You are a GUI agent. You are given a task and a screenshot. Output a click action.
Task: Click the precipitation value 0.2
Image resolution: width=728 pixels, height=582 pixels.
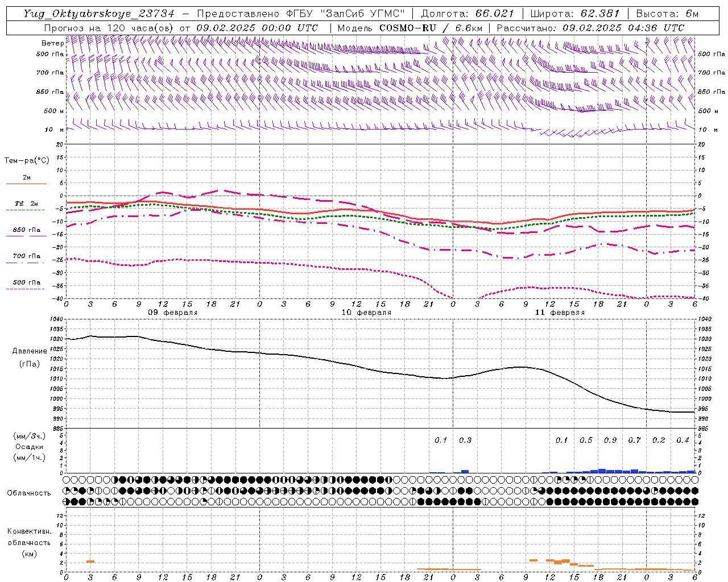pos(659,440)
